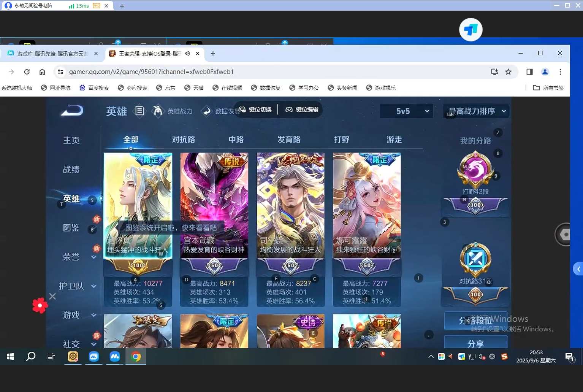Screen dimensions: 583x392
Task: Open Task View on the taskbar
Action: (51, 357)
